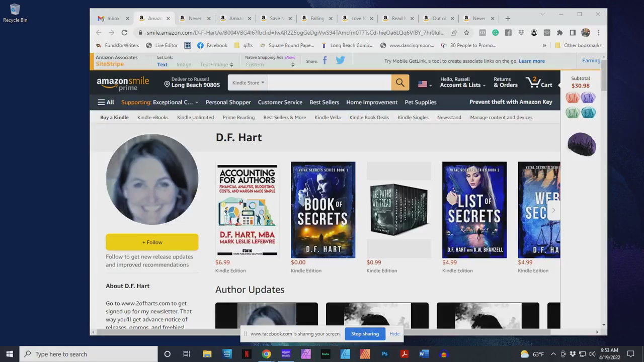The width and height of the screenshot is (644, 362).
Task: Close the Inbox Gmail tab
Action: pos(127,19)
